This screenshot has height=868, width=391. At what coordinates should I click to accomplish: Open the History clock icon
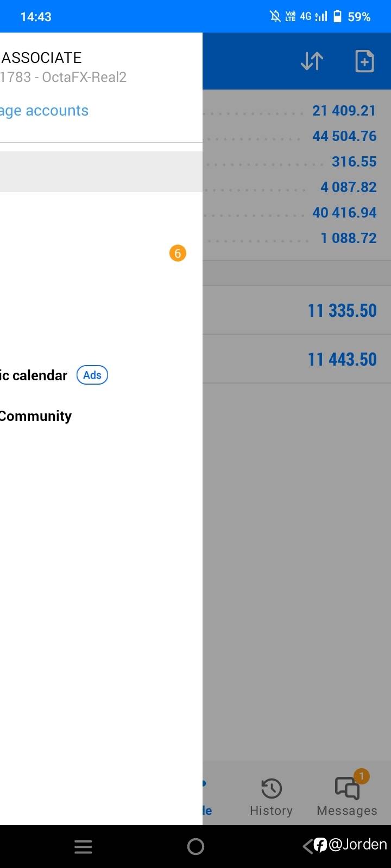271,788
